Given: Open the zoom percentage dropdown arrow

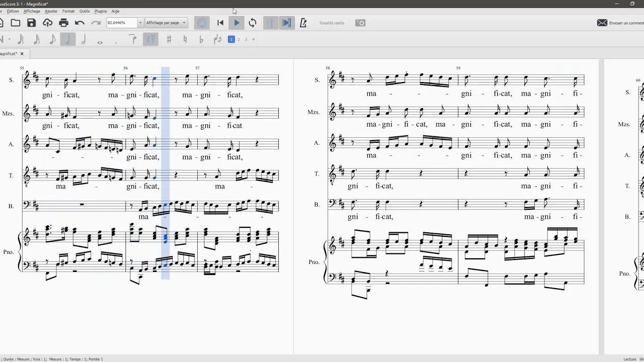Looking at the screenshot, I should (140, 23).
